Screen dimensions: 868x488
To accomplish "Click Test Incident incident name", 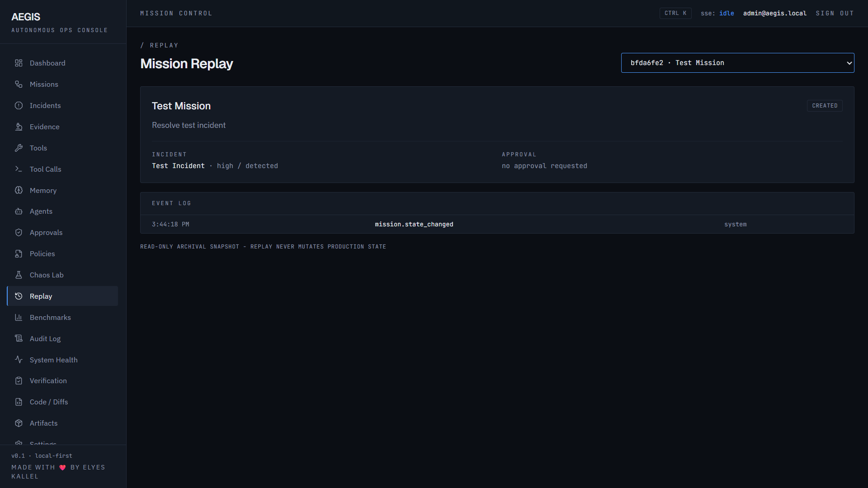I will [178, 166].
